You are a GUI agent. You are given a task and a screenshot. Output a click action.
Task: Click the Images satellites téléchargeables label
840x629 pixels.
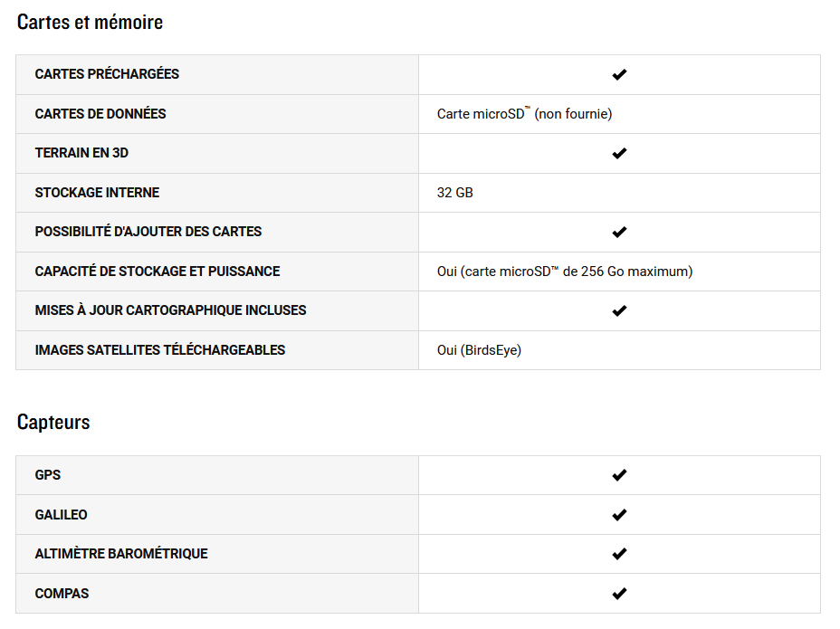click(x=159, y=350)
